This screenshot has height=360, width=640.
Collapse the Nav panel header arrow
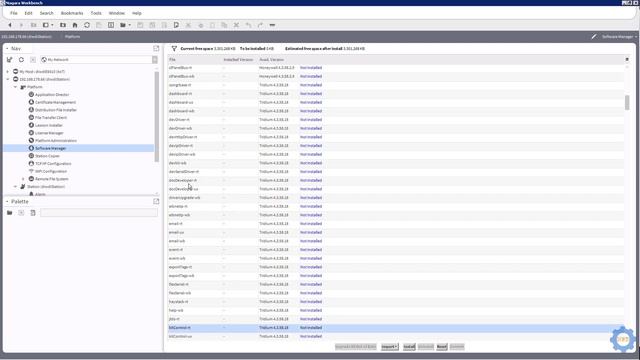tap(7, 49)
